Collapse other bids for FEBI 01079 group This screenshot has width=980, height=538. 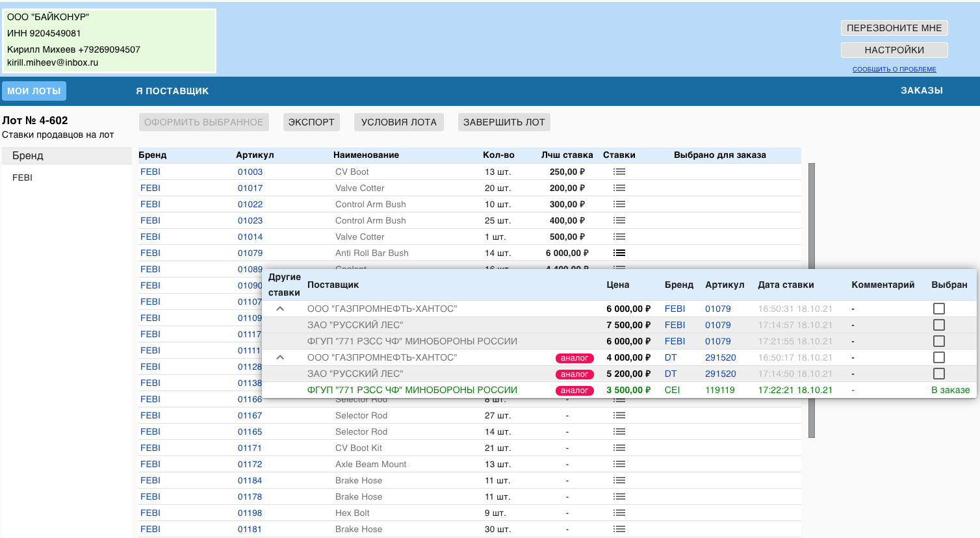tap(280, 309)
